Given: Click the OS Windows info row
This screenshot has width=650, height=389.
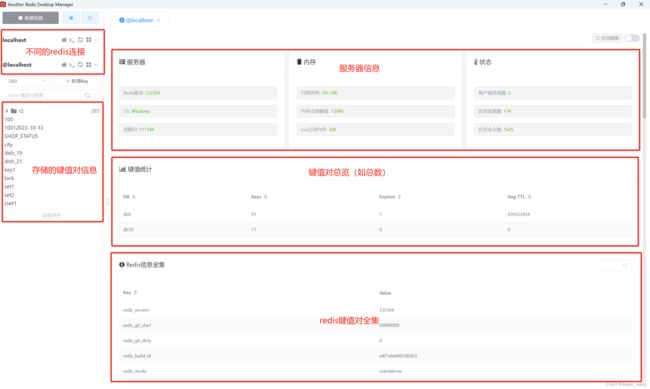Looking at the screenshot, I should tap(198, 111).
